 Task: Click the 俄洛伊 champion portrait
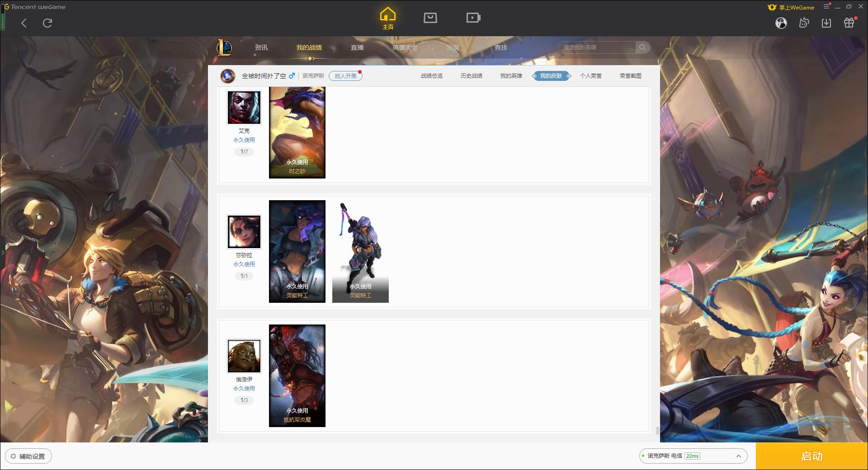coord(244,356)
